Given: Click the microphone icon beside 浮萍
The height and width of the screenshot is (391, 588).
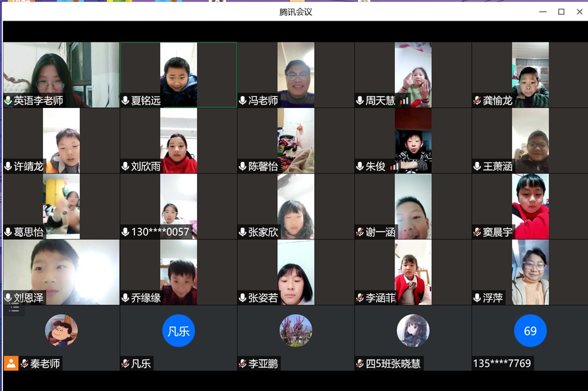Looking at the screenshot, I should click(477, 297).
